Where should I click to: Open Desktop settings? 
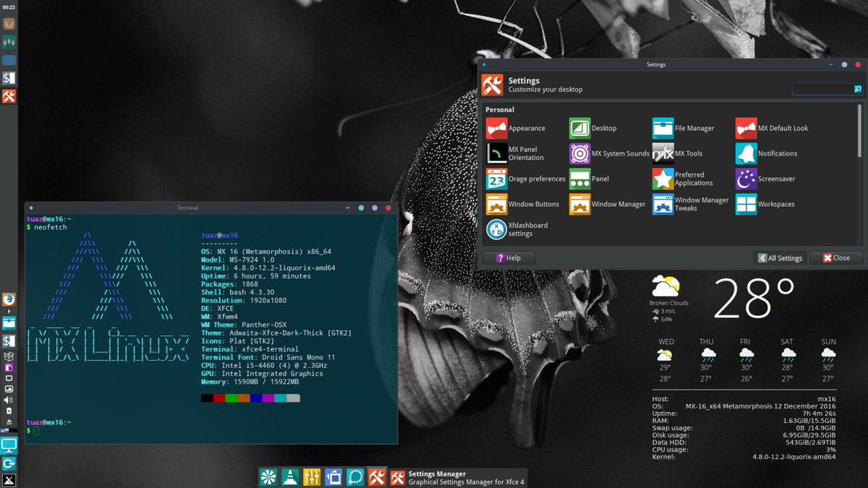(x=593, y=128)
